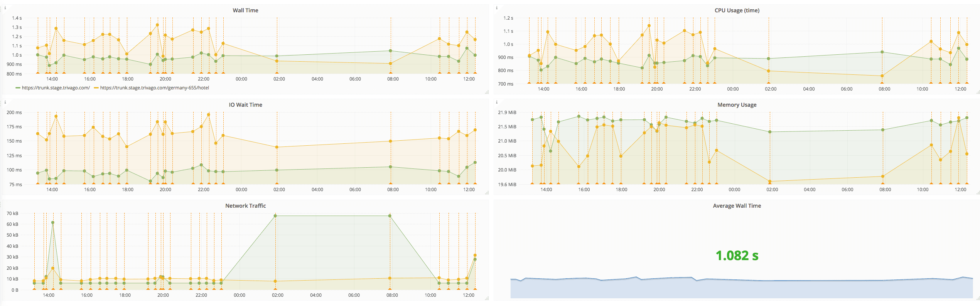Image resolution: width=980 pixels, height=306 pixels.
Task: Grab resize handle of IO Wait Time panel
Action: tap(487, 192)
